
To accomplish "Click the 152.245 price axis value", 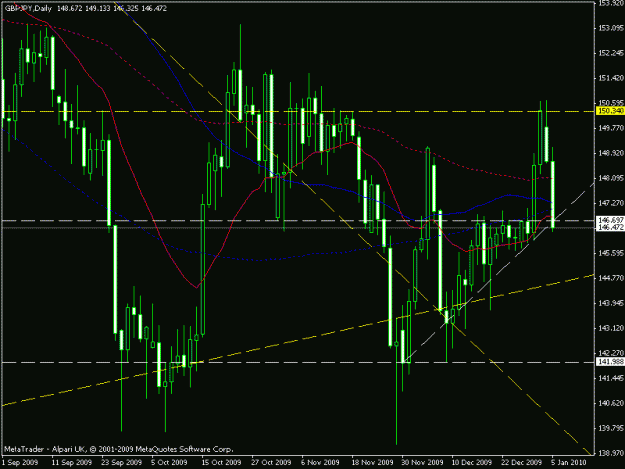I will tap(611, 53).
